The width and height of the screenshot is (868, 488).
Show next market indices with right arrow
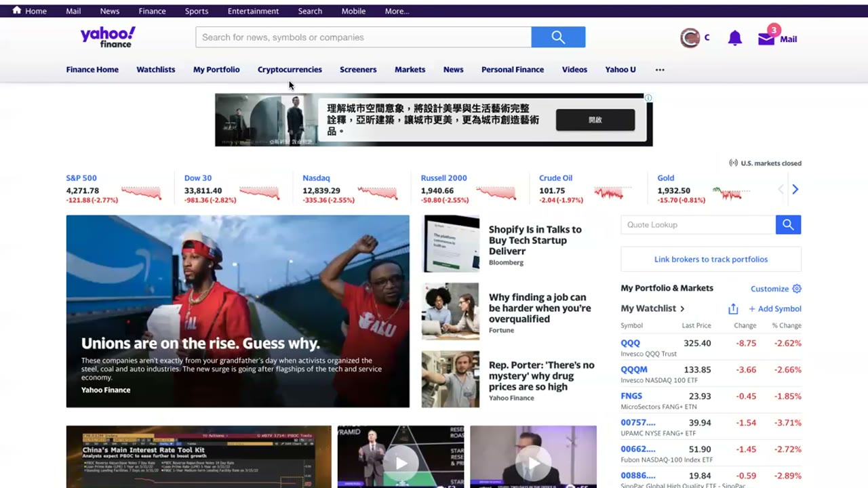tap(795, 190)
